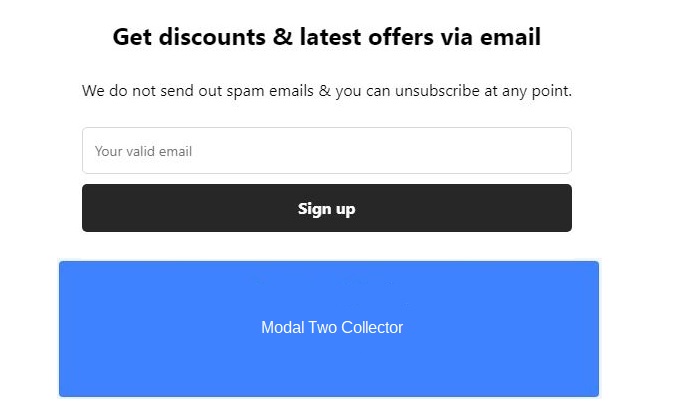Click the Modal Two Collector button
Viewport: 676px width, 401px height.
[329, 328]
